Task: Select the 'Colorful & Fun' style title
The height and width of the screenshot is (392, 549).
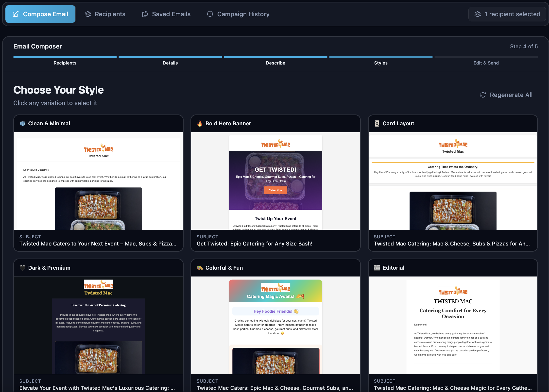Action: point(224,268)
